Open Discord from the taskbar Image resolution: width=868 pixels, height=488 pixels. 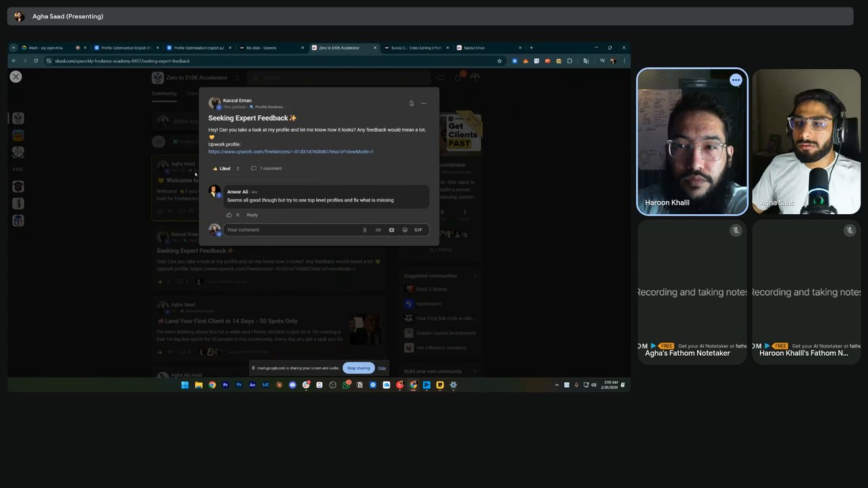tap(293, 385)
